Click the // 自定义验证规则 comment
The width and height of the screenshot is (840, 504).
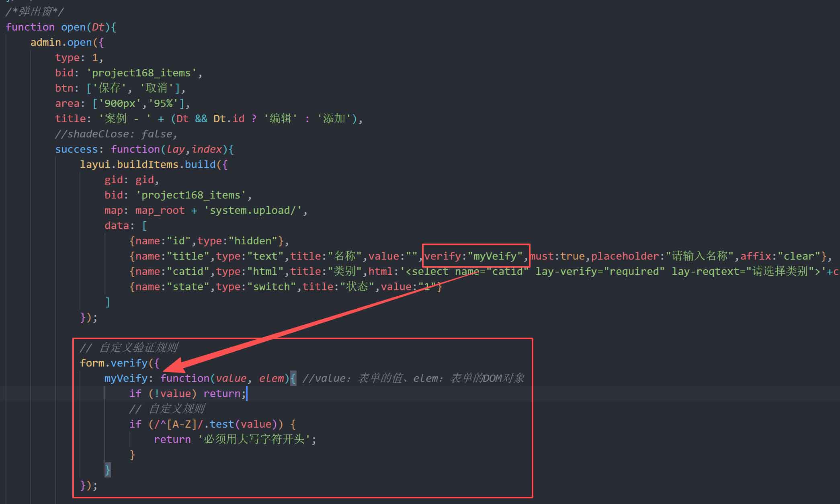pos(129,347)
